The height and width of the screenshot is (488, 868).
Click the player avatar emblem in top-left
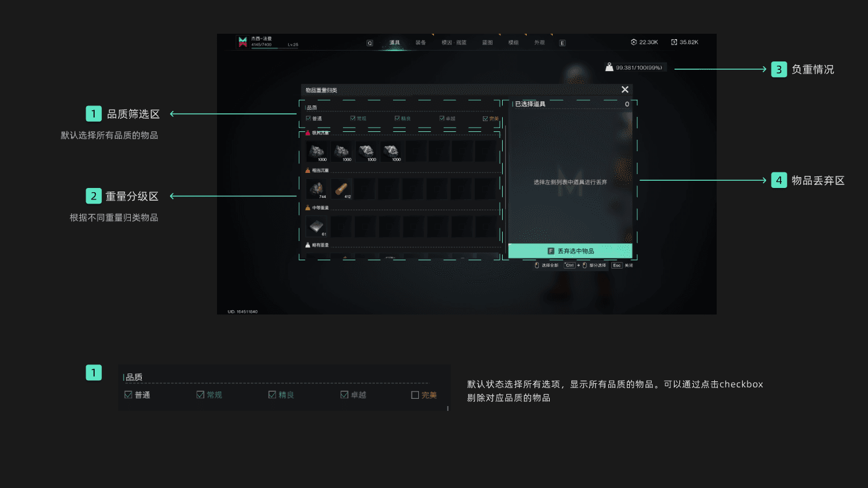point(242,42)
